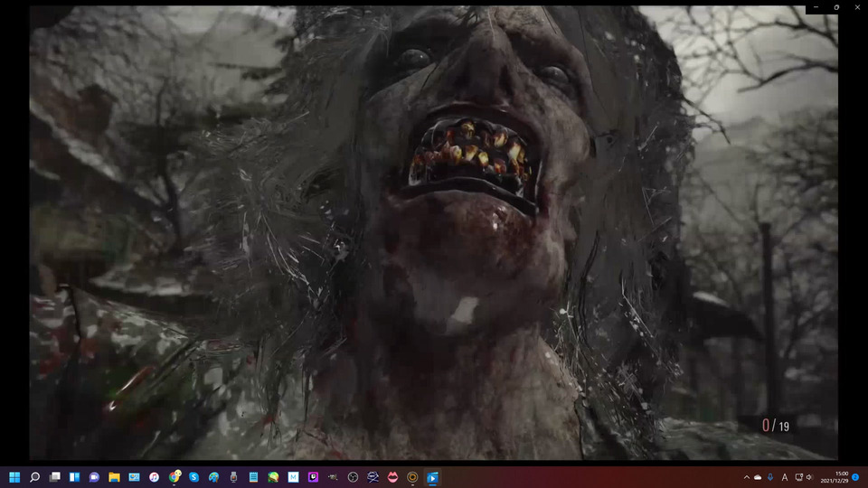Open the green globe app icon
868x488 pixels.
click(x=273, y=477)
